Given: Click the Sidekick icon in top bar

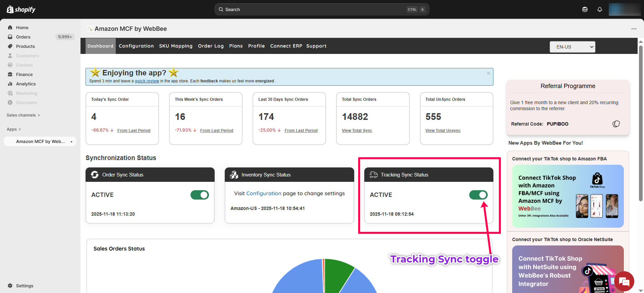Looking at the screenshot, I should pos(585,9).
